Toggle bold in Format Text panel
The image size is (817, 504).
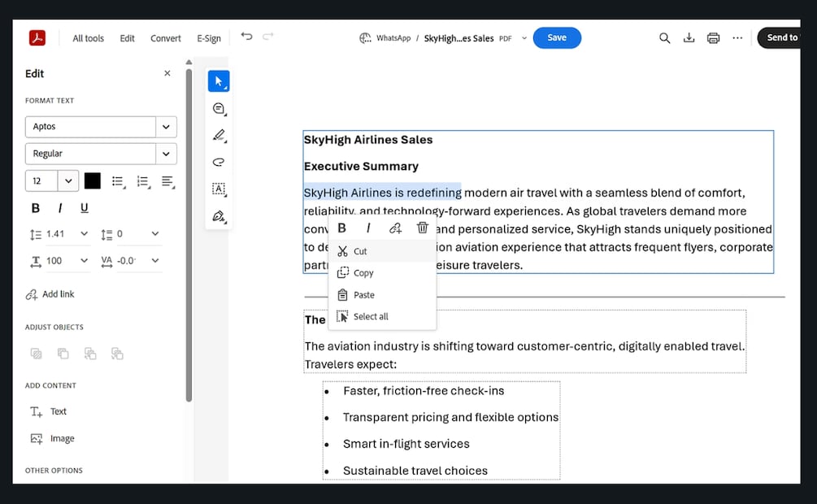click(x=36, y=208)
